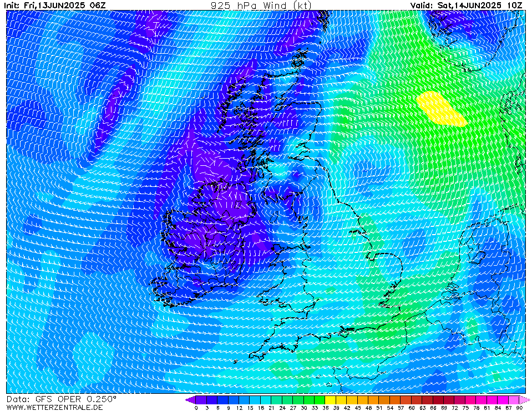Click the 57–60 kt red-orange legend swatch
532x411 pixels.
click(x=406, y=400)
